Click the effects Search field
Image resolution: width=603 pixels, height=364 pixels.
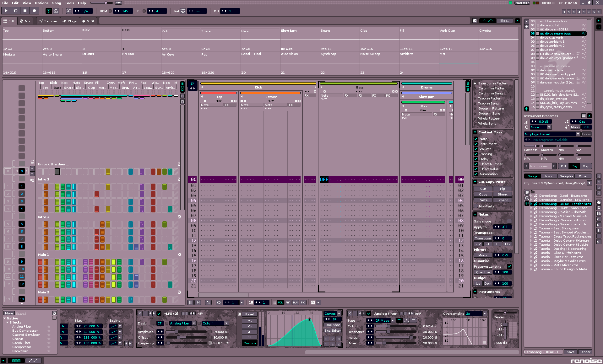33,313
